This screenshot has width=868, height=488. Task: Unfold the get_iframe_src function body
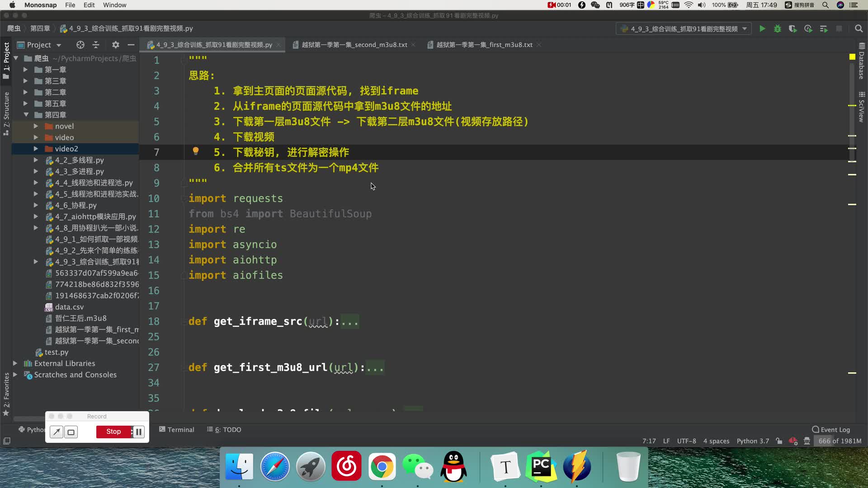349,322
